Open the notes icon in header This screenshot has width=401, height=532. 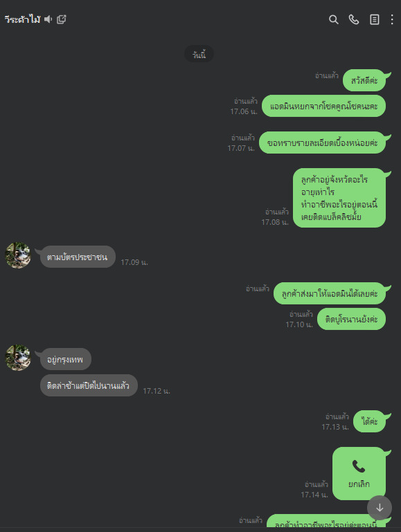374,19
